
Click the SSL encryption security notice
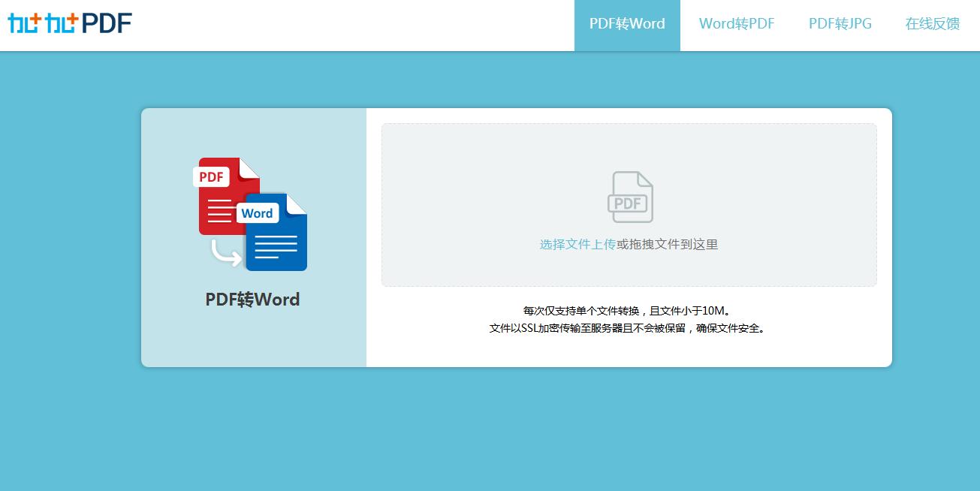coord(629,328)
